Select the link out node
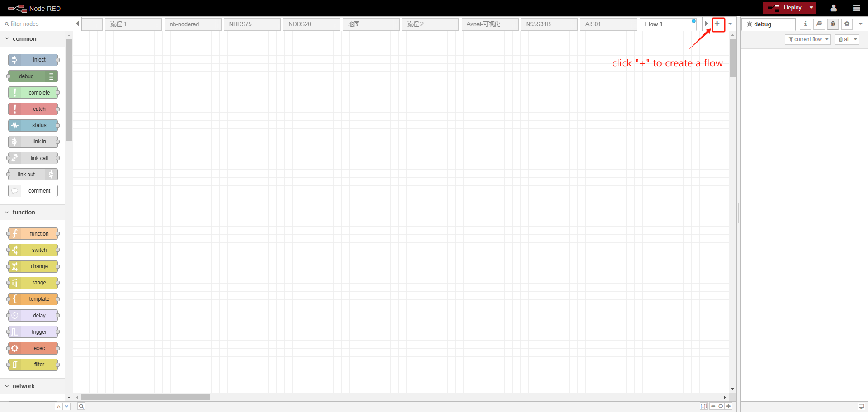This screenshot has height=412, width=868. (33, 175)
